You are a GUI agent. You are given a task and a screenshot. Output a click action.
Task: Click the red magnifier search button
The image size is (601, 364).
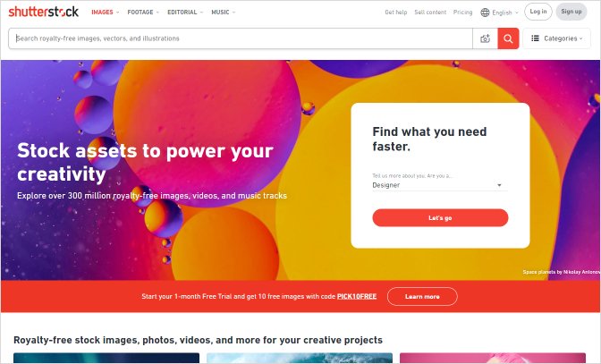(x=508, y=38)
